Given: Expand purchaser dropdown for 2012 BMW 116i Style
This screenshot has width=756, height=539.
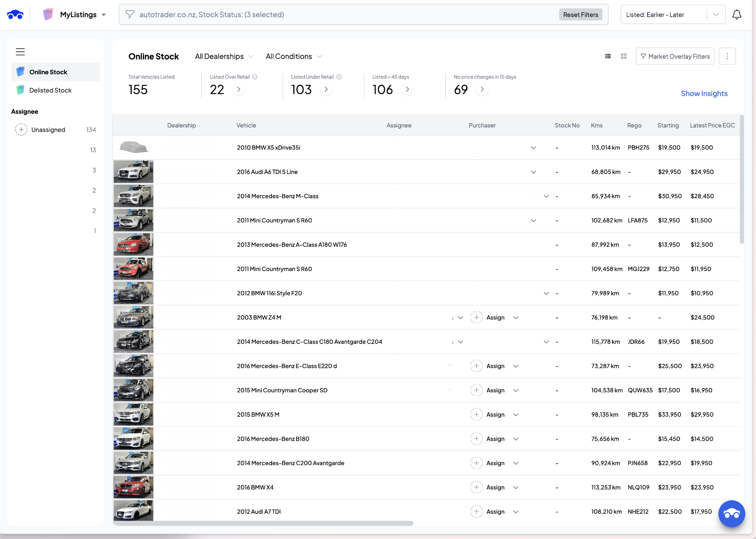Looking at the screenshot, I should 546,293.
